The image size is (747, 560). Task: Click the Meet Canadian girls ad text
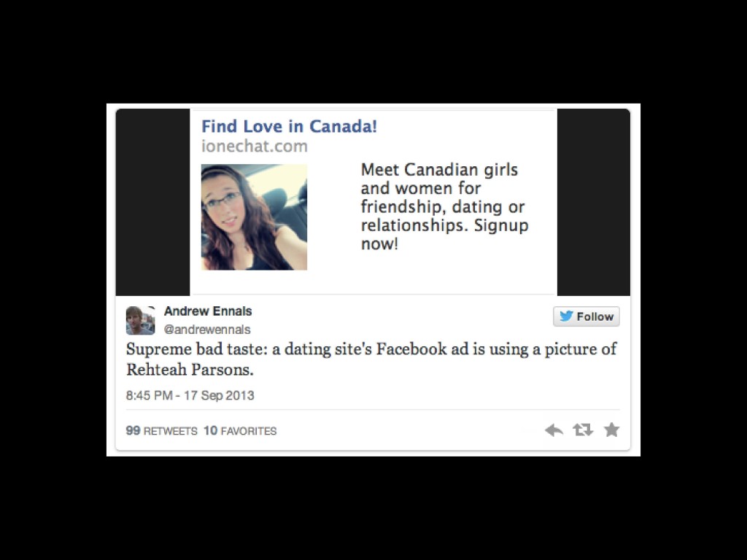439,169
